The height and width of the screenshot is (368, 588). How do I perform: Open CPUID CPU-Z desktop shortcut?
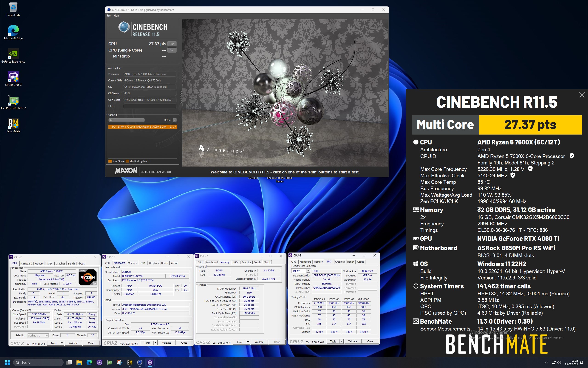pos(13,79)
